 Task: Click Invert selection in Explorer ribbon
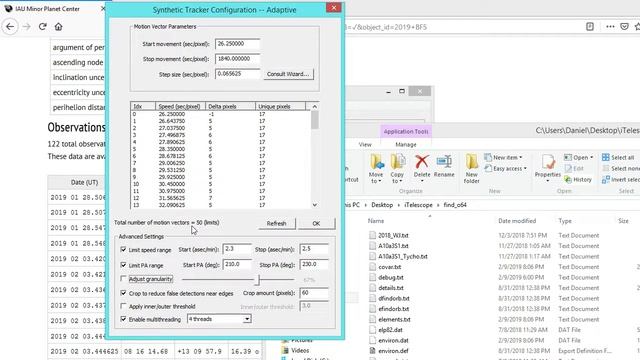coord(621,179)
